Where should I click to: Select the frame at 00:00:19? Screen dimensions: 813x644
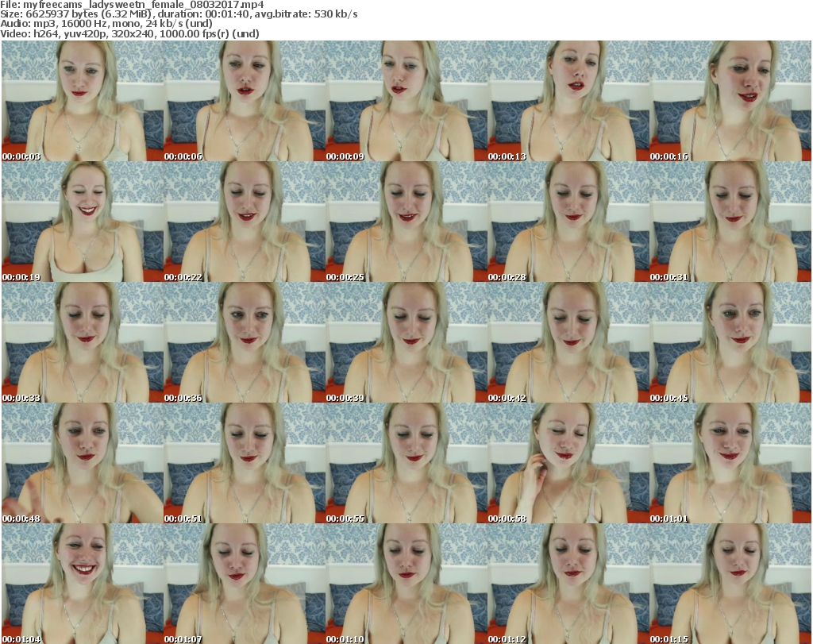pyautogui.click(x=82, y=222)
